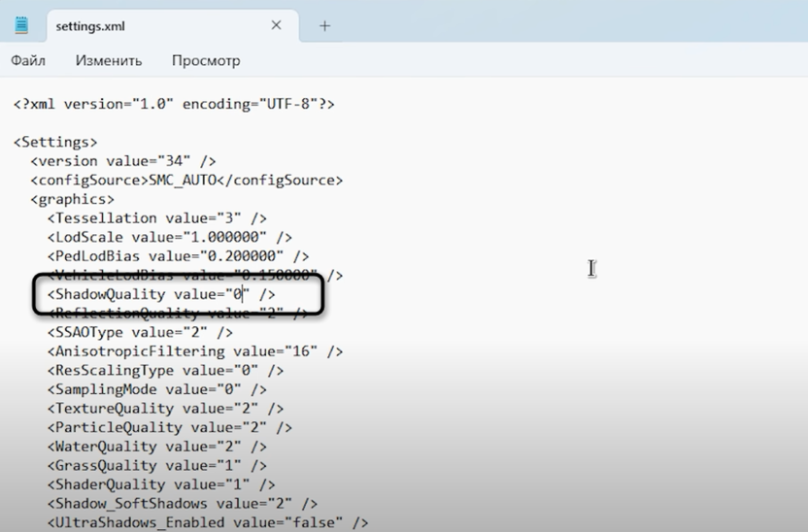
Task: Click the SSAOType value line
Action: (x=140, y=333)
